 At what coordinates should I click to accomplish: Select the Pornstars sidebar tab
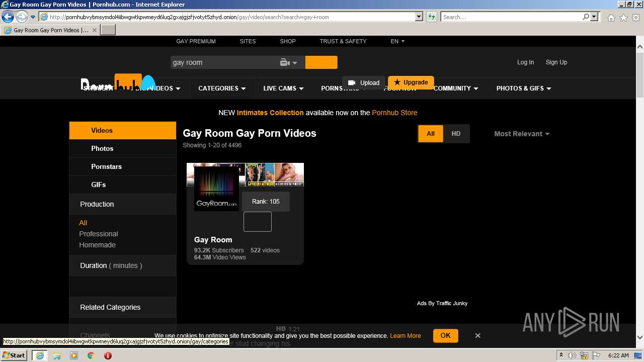(123, 166)
